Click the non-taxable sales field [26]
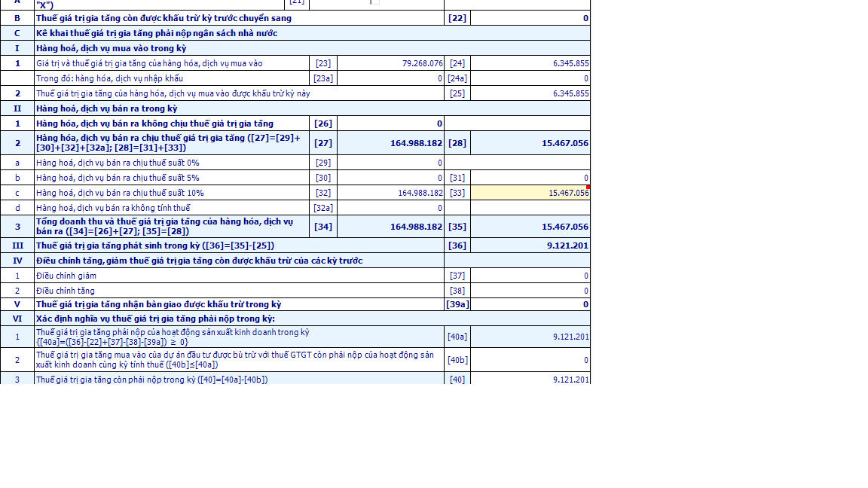 tap(390, 124)
